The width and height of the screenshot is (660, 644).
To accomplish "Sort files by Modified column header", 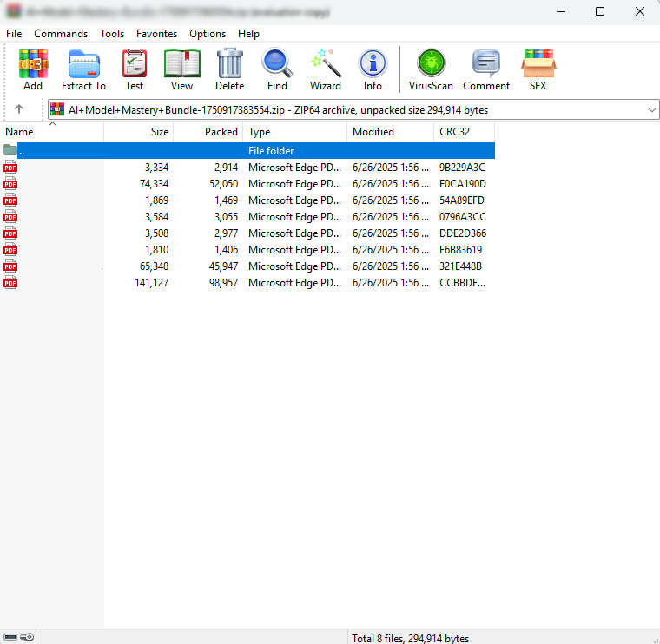I will pos(390,132).
